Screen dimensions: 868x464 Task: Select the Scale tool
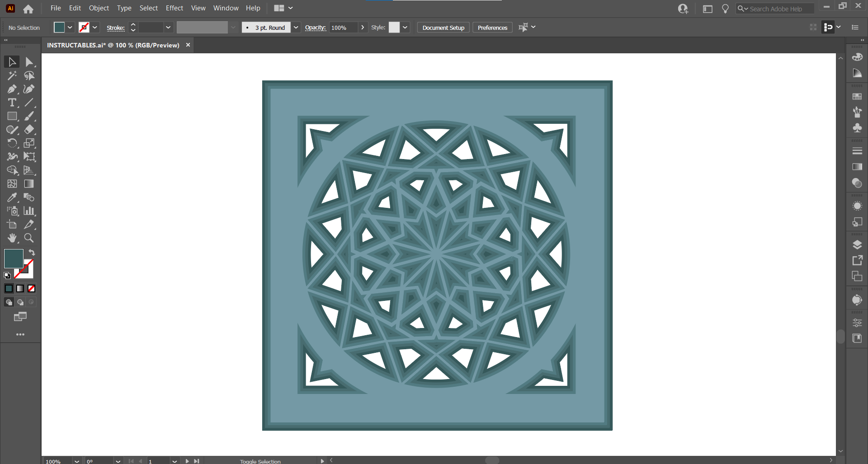[29, 143]
